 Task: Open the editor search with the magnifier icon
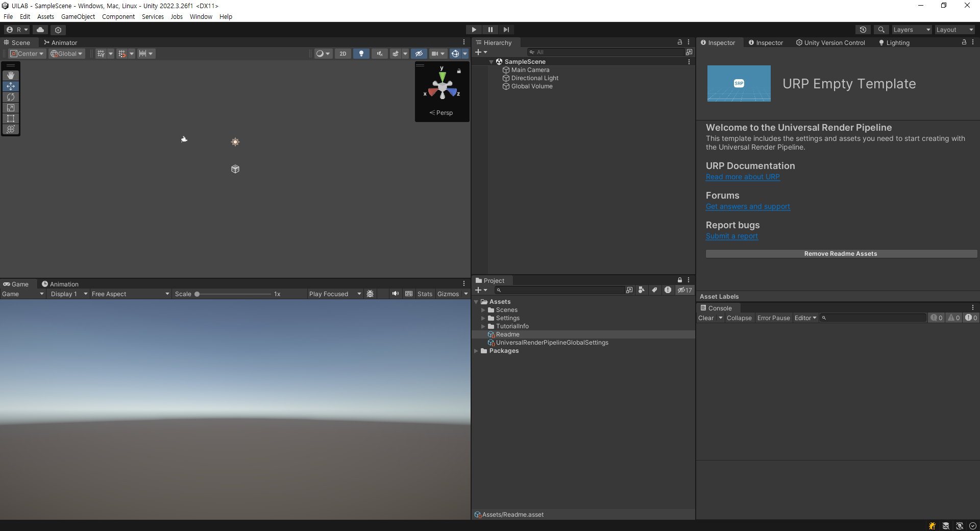(881, 29)
